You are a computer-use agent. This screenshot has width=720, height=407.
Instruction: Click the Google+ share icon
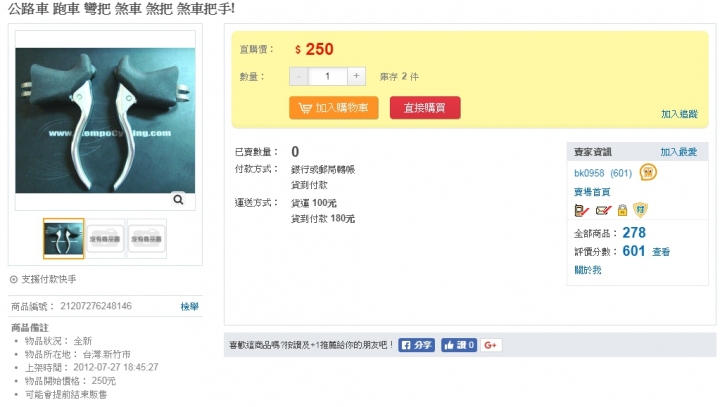(491, 345)
